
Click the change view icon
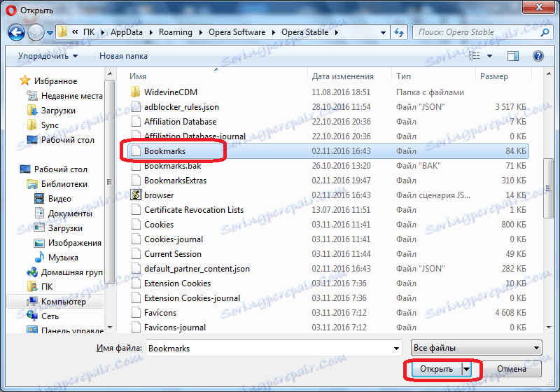tap(474, 56)
